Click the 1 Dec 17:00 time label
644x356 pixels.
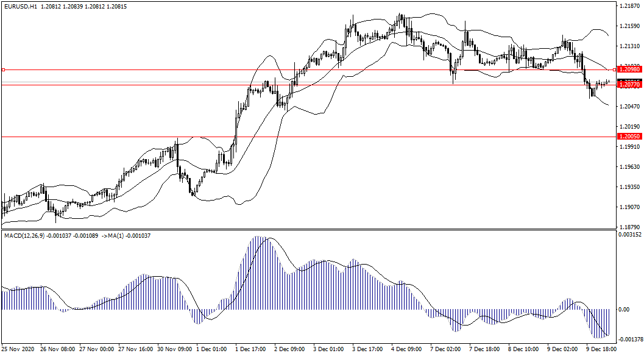[x=251, y=350]
